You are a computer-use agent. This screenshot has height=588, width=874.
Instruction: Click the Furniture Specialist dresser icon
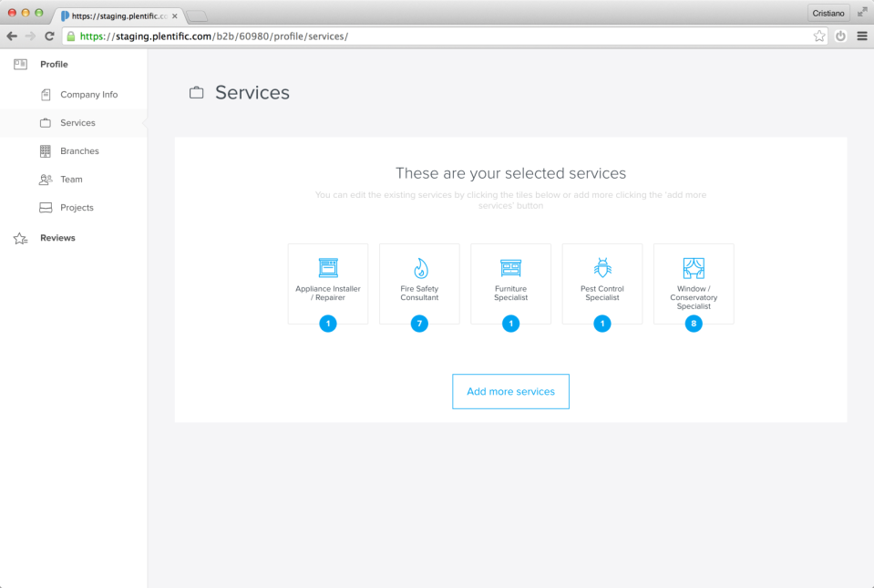point(510,268)
